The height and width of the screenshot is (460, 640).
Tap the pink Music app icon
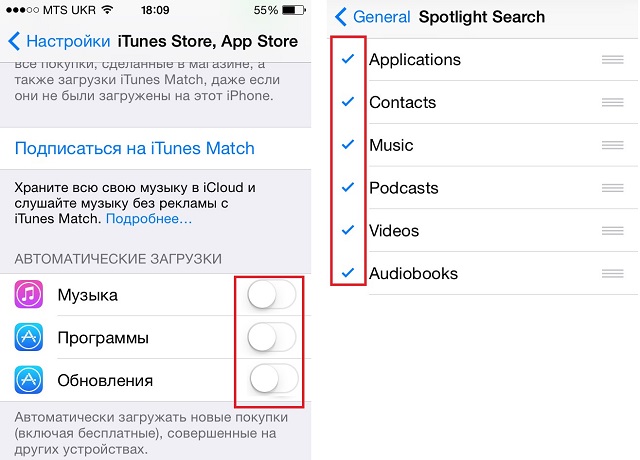29,294
